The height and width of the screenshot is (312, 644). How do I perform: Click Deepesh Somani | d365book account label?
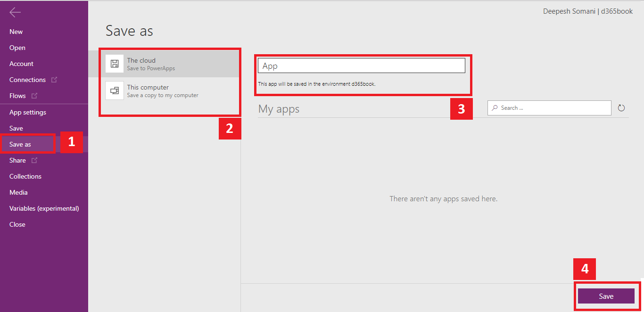point(588,11)
